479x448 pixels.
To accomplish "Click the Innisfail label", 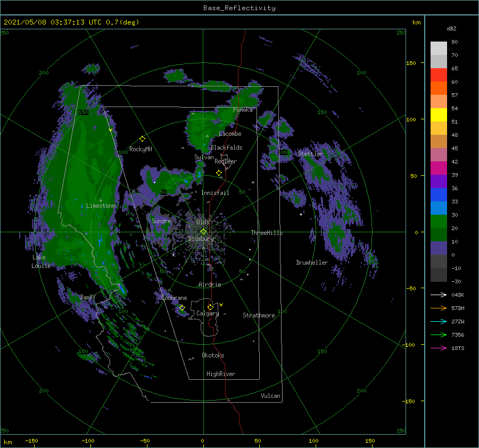I will 216,193.
